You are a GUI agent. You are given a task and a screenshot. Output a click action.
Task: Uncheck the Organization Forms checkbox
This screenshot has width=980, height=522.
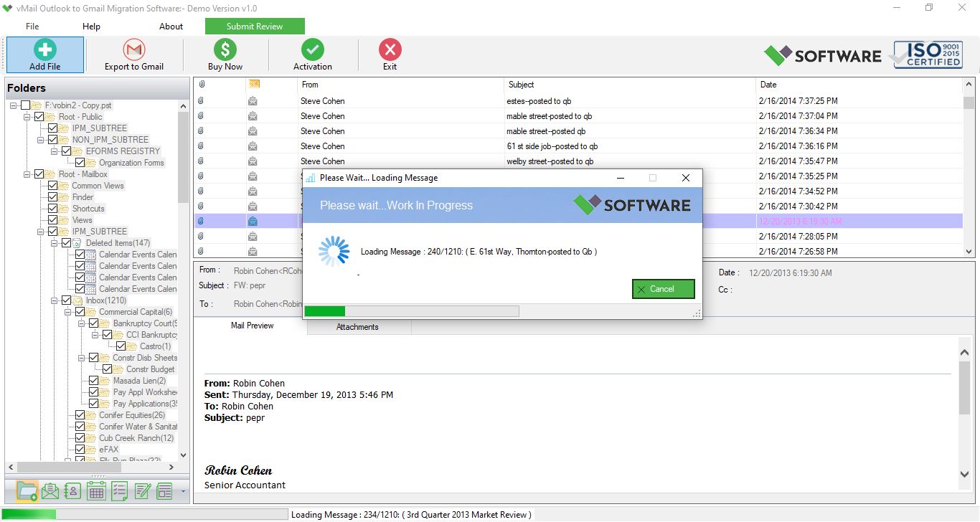[x=80, y=163]
